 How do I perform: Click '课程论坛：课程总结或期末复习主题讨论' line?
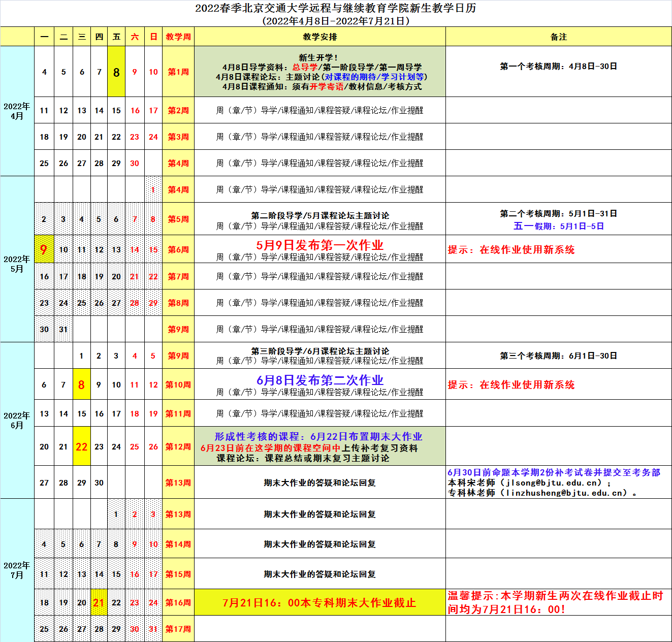click(x=303, y=458)
